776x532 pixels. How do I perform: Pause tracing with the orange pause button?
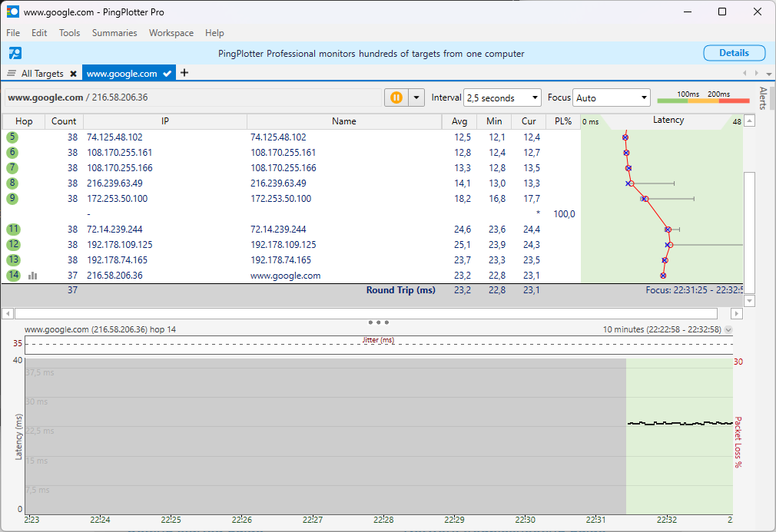(x=396, y=97)
